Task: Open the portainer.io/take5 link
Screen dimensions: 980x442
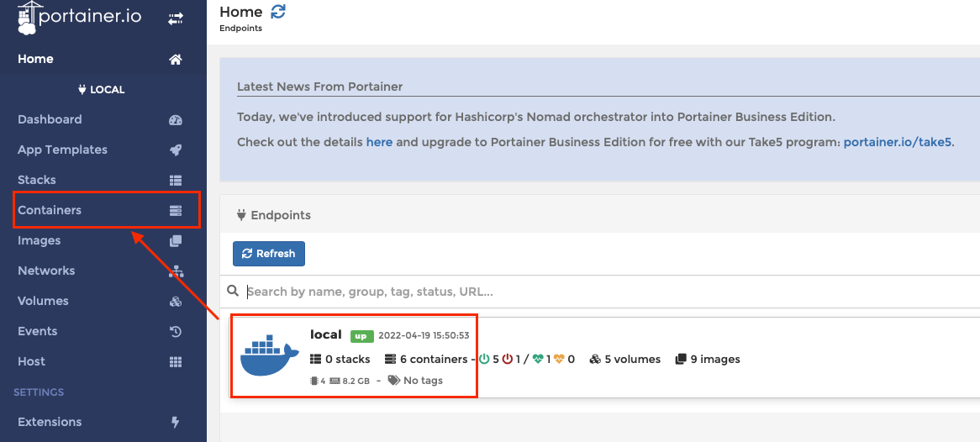Action: point(898,142)
